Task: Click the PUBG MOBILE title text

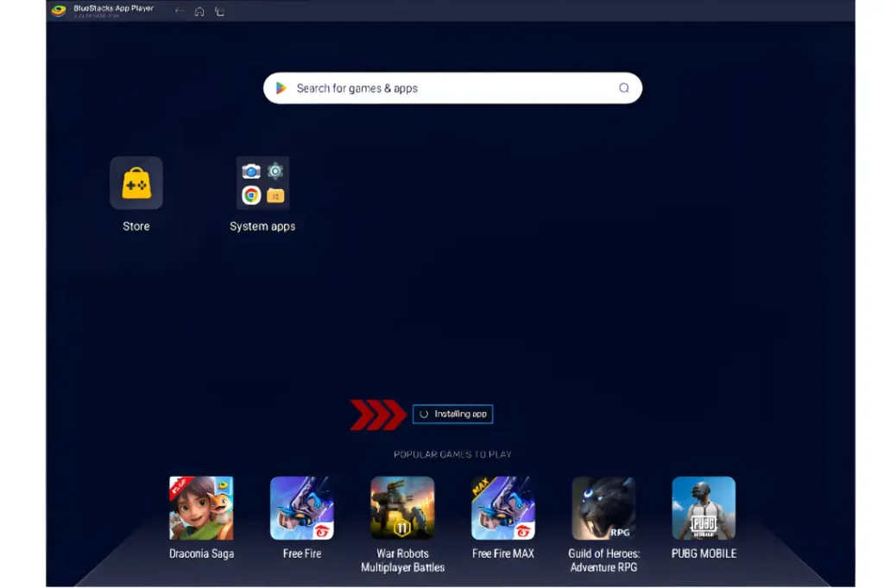Action: click(x=704, y=553)
